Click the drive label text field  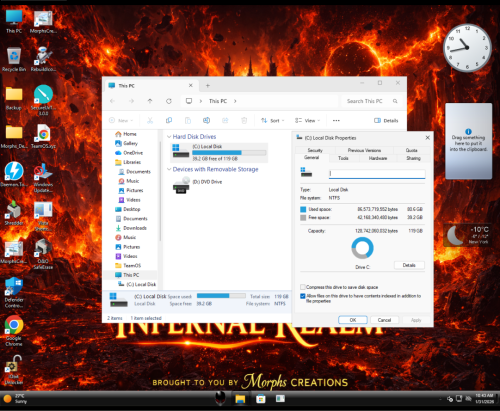click(377, 174)
